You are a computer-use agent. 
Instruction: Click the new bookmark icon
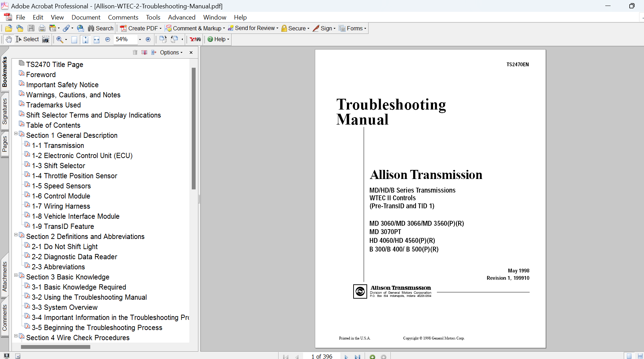pyautogui.click(x=144, y=52)
